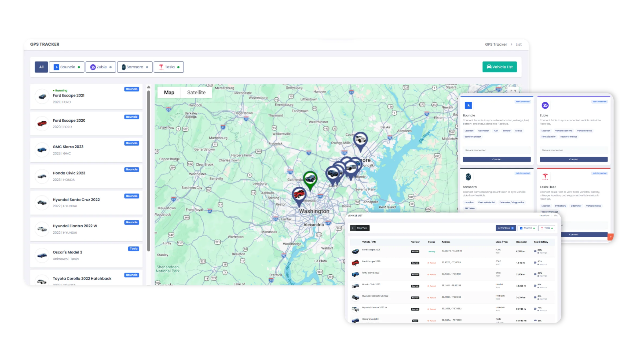Filter GPS tracker by Bouncie
This screenshot has height=362, width=644.
coord(67,67)
